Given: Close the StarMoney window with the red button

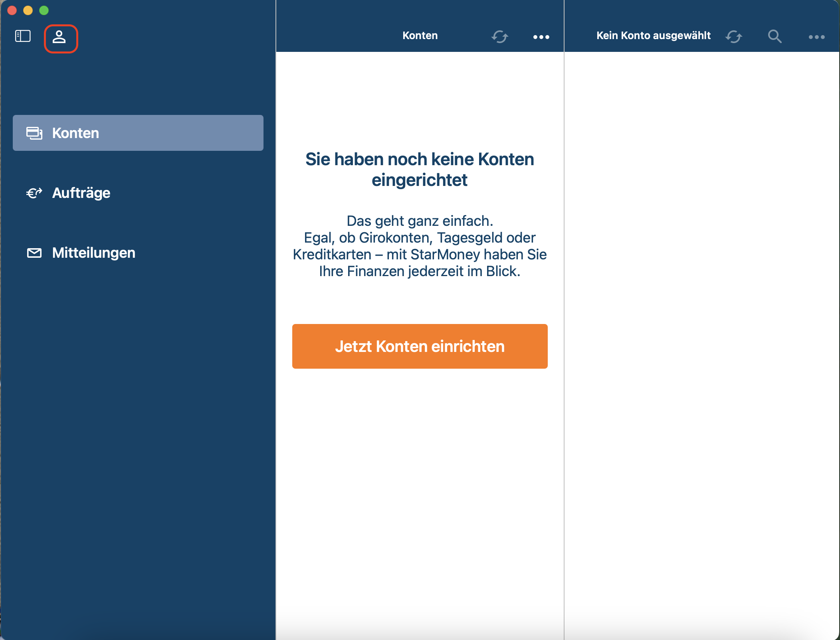Looking at the screenshot, I should click(12, 10).
